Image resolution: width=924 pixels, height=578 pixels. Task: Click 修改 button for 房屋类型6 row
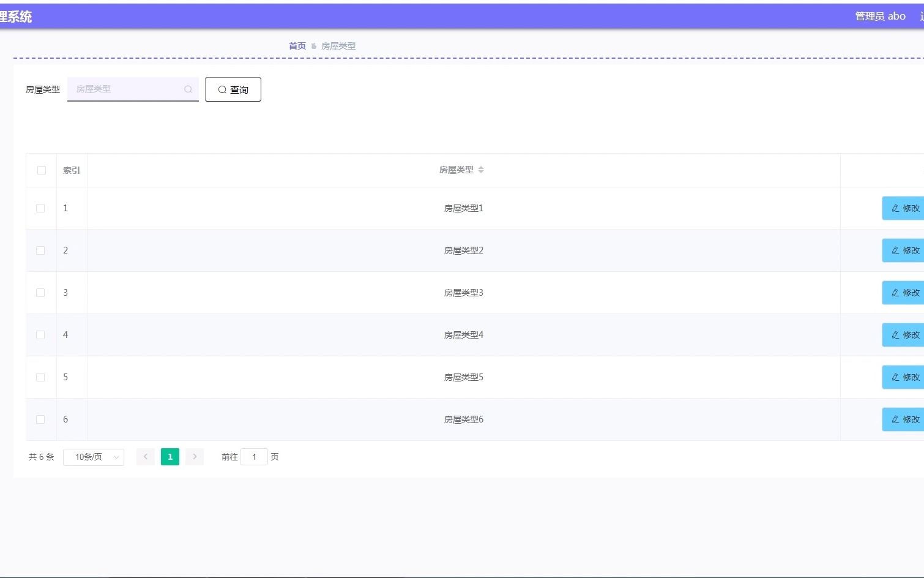(903, 419)
